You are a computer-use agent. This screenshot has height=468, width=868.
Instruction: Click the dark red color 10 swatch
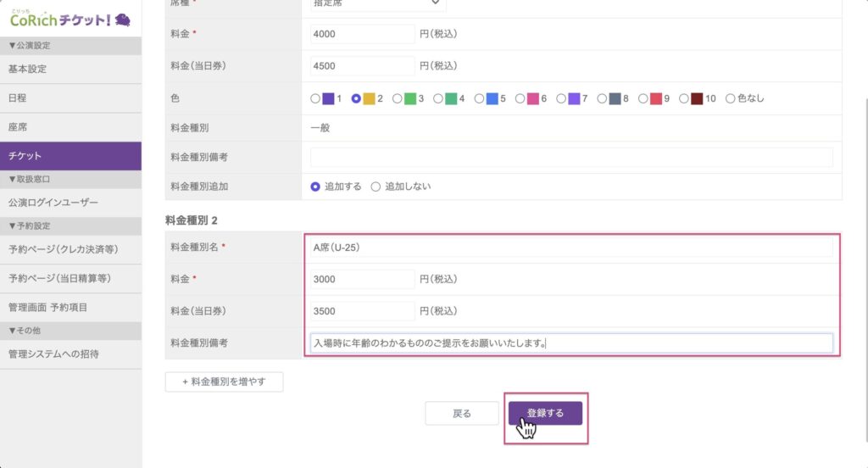click(x=697, y=98)
